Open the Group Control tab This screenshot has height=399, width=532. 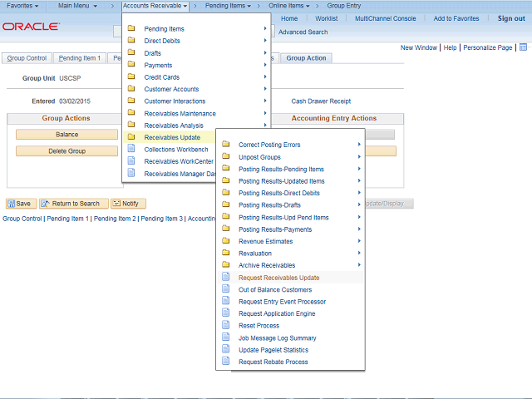click(x=27, y=58)
